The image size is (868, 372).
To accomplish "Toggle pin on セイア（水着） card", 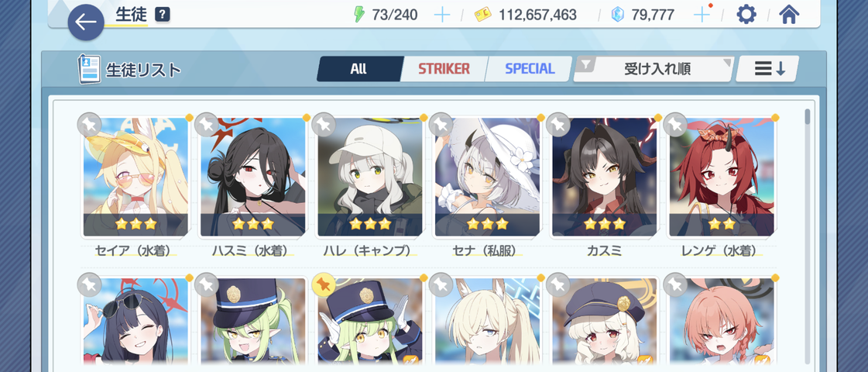I will click(x=90, y=125).
